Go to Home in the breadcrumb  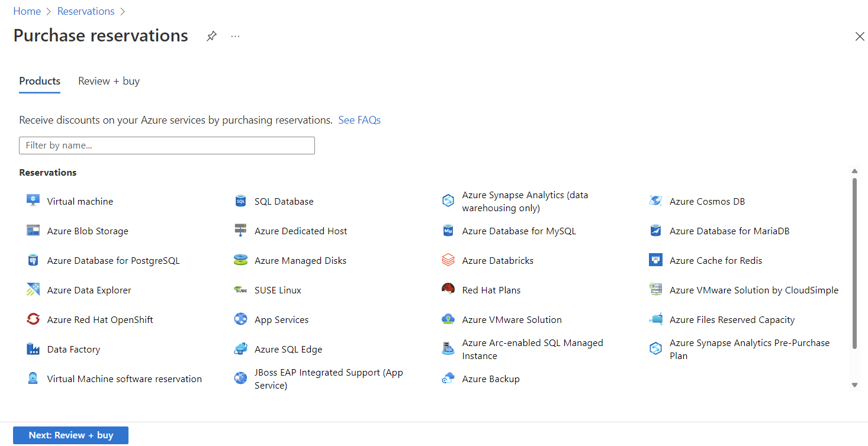(27, 11)
